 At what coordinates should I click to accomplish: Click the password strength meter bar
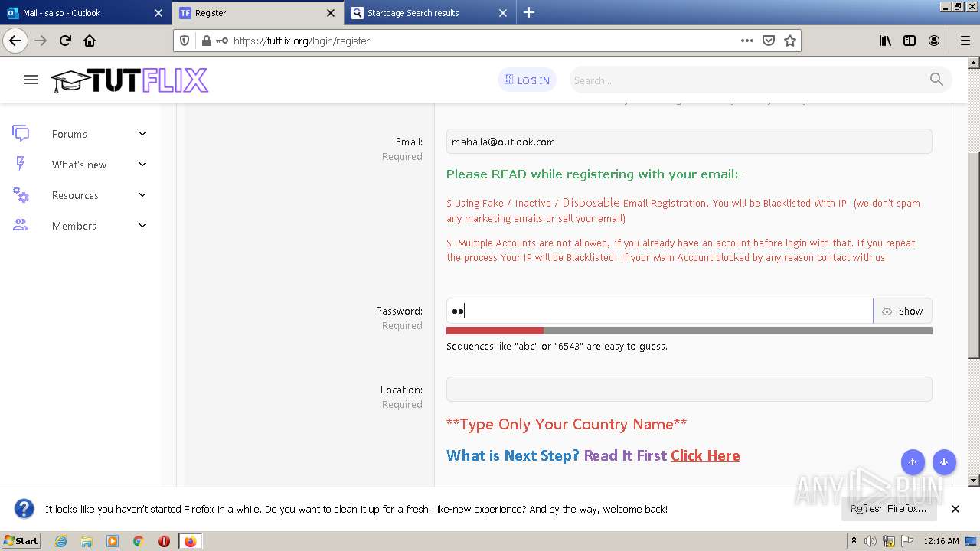pos(689,331)
